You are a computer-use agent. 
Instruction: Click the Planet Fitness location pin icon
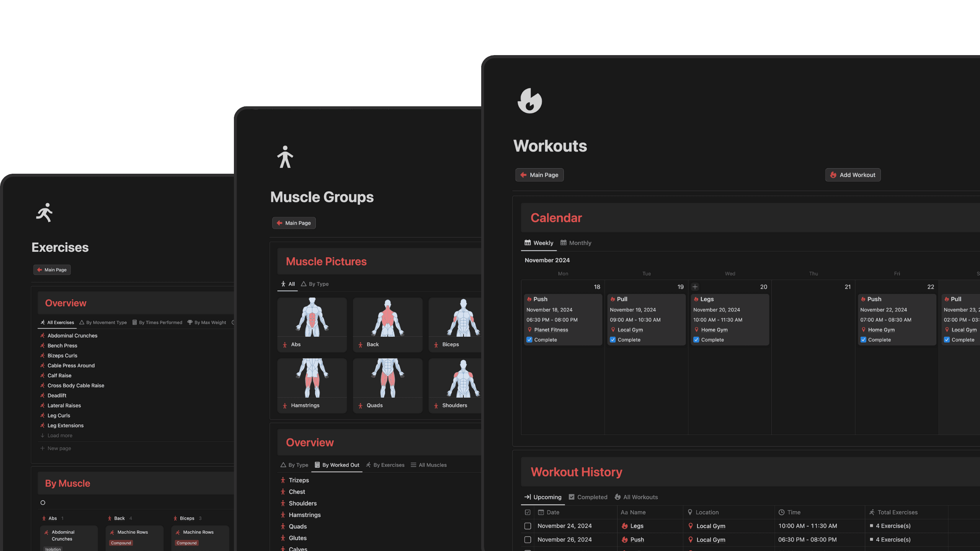point(529,329)
